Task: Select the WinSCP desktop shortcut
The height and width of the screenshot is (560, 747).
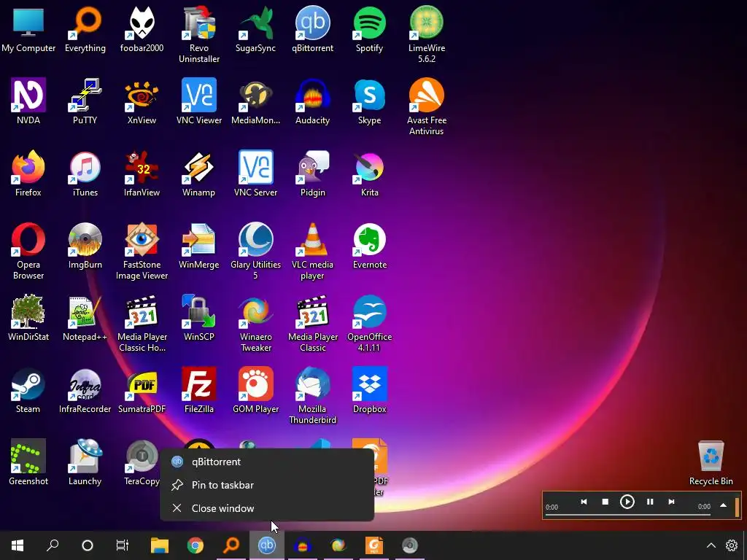Action: click(x=199, y=319)
